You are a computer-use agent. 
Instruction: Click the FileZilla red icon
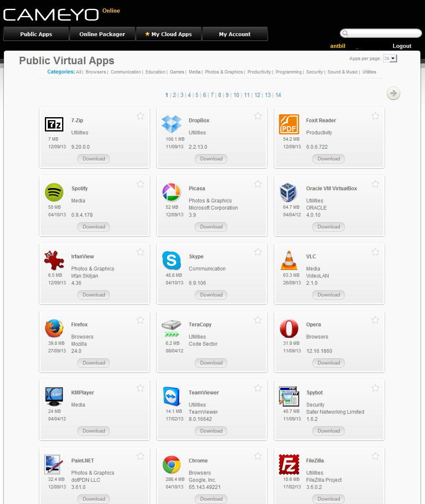pos(289,465)
